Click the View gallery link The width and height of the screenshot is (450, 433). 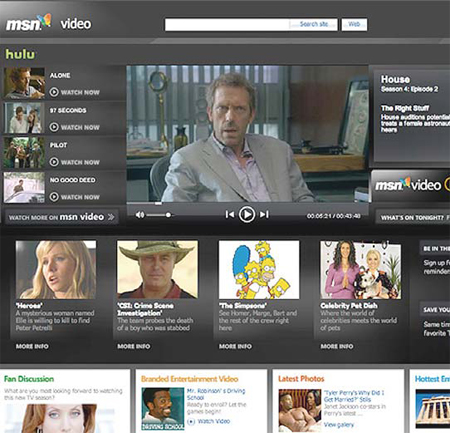coord(339,425)
